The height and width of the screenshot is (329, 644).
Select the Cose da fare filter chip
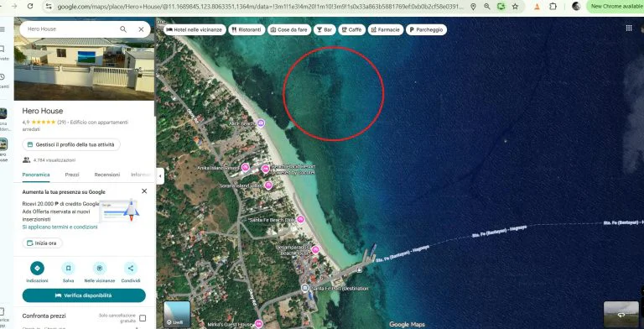click(x=289, y=29)
